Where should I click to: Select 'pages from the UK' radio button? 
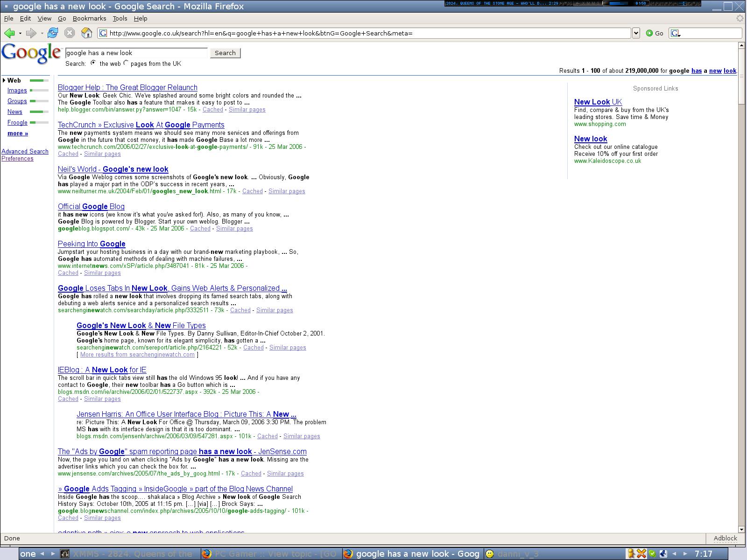click(x=126, y=63)
